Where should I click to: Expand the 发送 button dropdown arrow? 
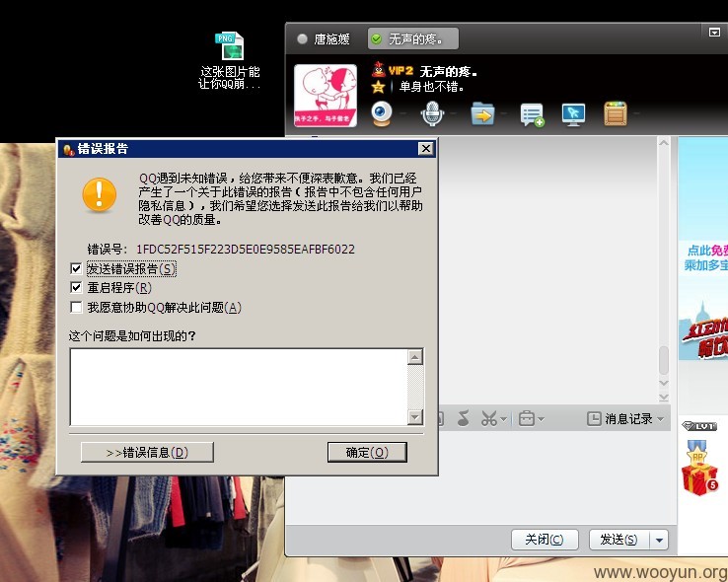click(659, 540)
